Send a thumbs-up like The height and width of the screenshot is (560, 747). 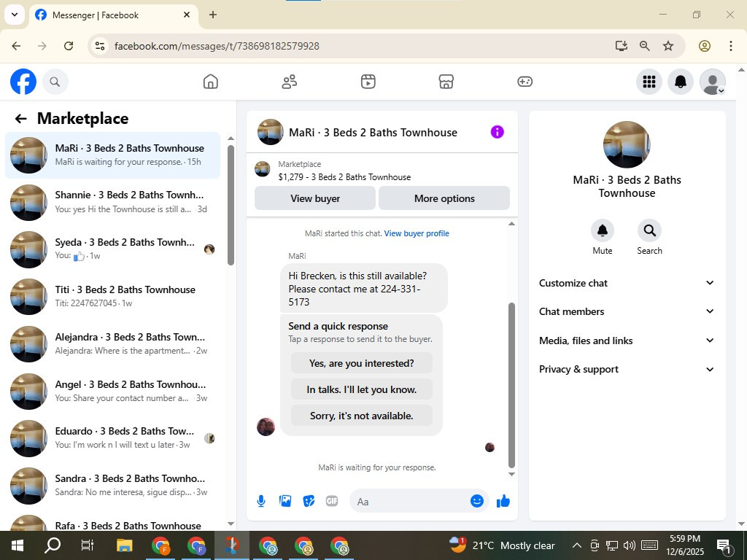(x=503, y=501)
